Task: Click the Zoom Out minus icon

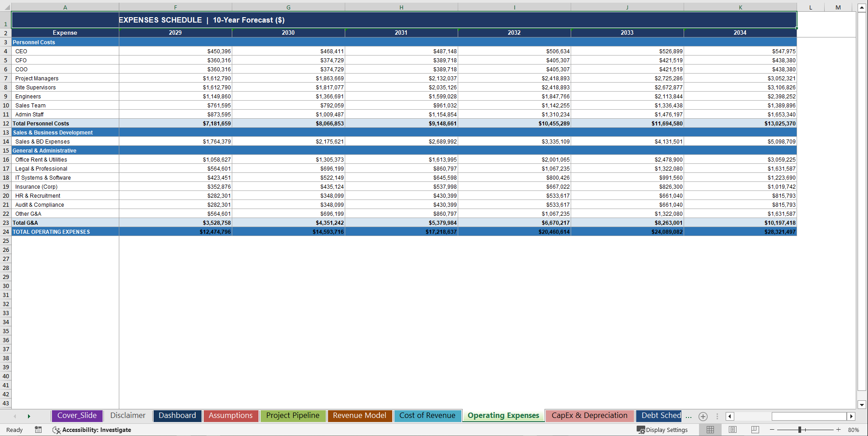Action: 772,430
